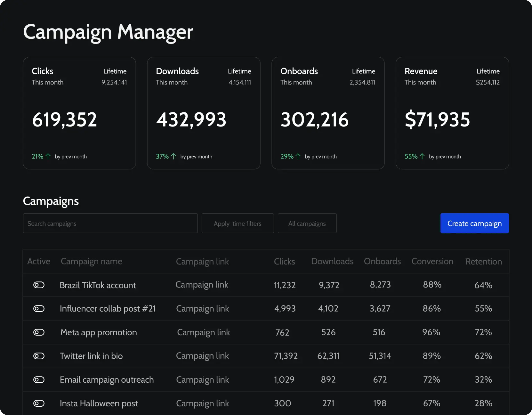Sort by the Clicks column header

click(284, 261)
